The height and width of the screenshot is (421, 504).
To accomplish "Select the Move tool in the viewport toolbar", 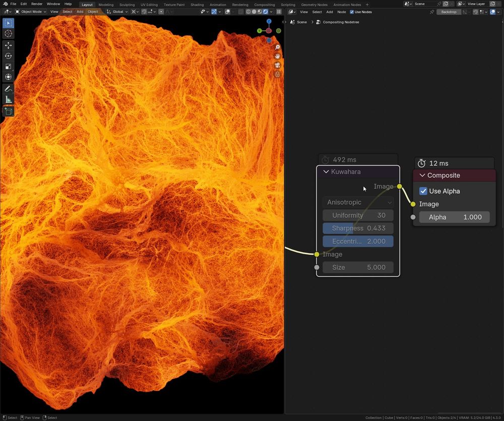I will click(x=8, y=45).
